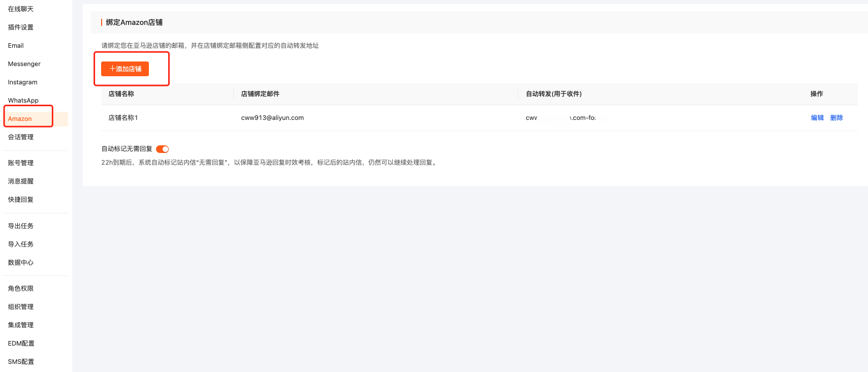The width and height of the screenshot is (868, 372).
Task: Open 角色权限 in sidebar
Action: point(21,289)
